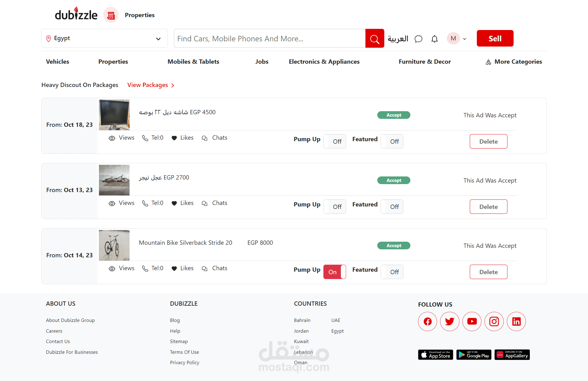Open the Instagram icon in Follow Us
Screen dimensions: 588x381
click(x=494, y=322)
